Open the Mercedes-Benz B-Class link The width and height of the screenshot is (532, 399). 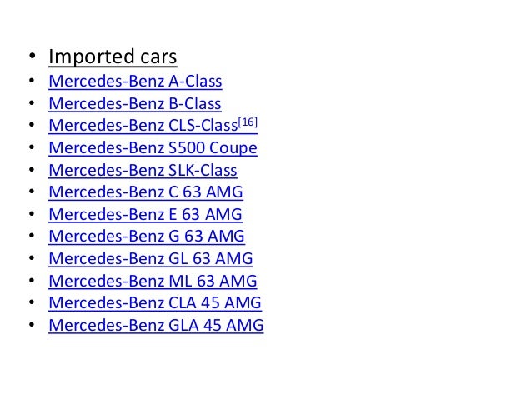click(x=135, y=104)
